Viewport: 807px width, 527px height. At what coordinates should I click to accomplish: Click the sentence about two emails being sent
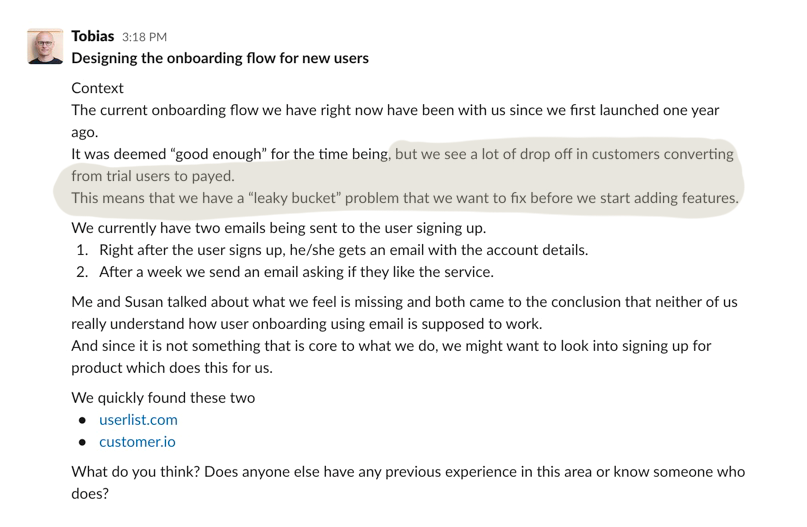279,228
